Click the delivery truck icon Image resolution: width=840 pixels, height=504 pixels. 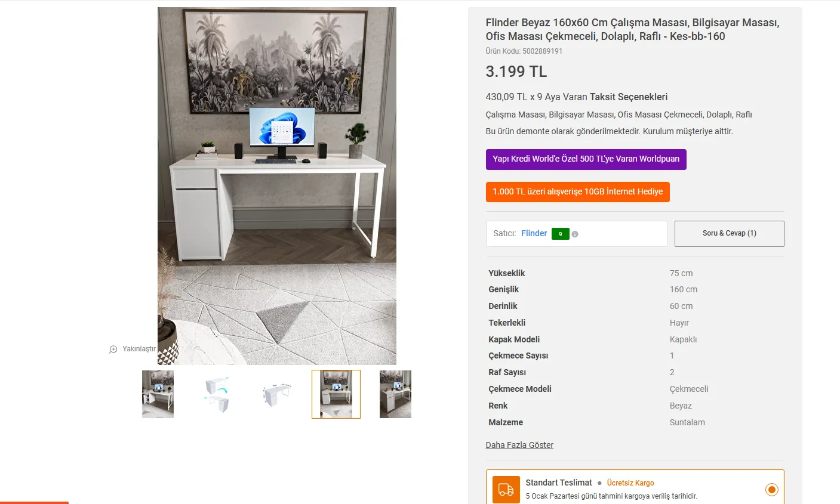506,490
